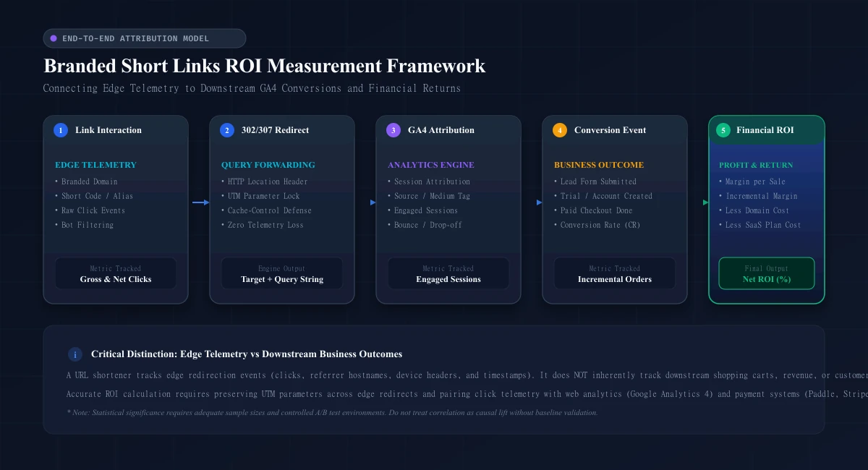Click step 4 number badge, Conversion Event
The width and height of the screenshot is (868, 470).
(x=560, y=130)
